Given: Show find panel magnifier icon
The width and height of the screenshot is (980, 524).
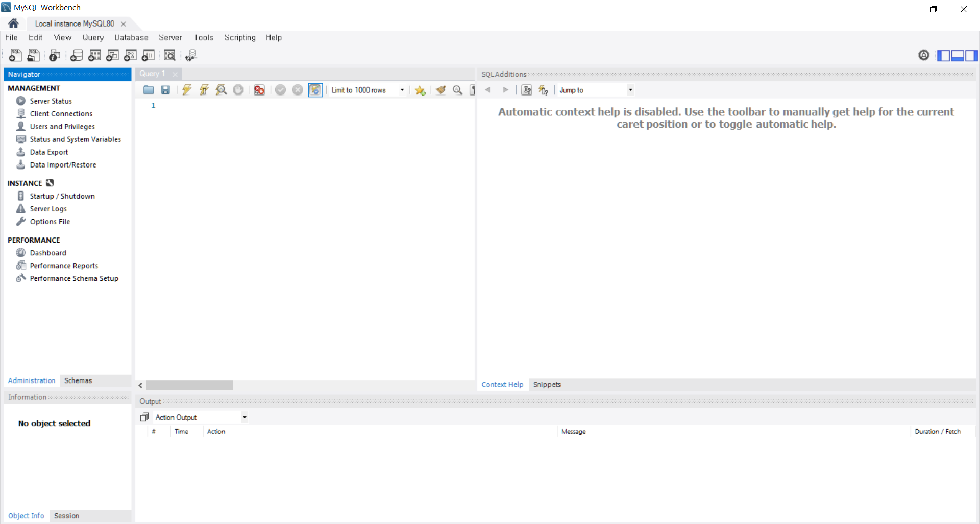Looking at the screenshot, I should [x=458, y=90].
